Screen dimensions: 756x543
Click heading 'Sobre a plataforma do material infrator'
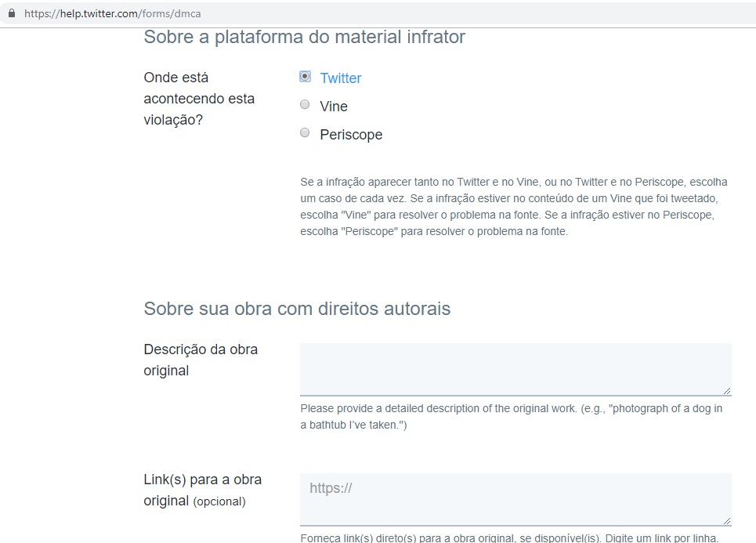coord(304,37)
